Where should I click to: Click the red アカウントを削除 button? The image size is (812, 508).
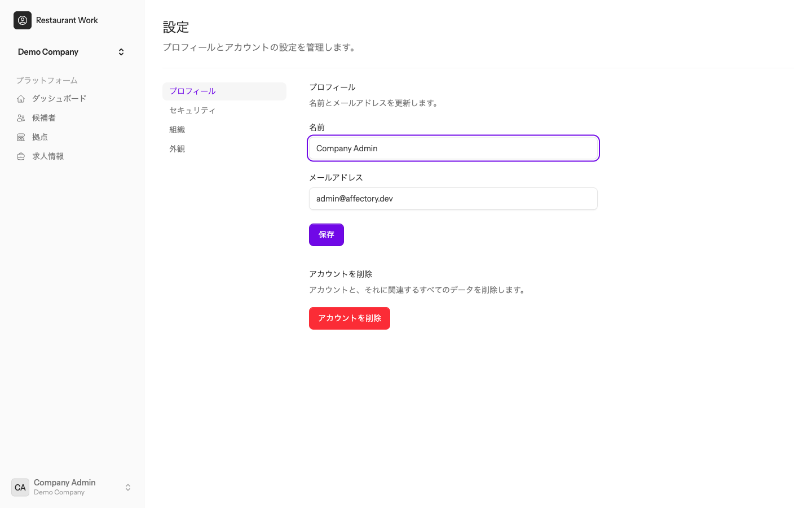pos(350,318)
